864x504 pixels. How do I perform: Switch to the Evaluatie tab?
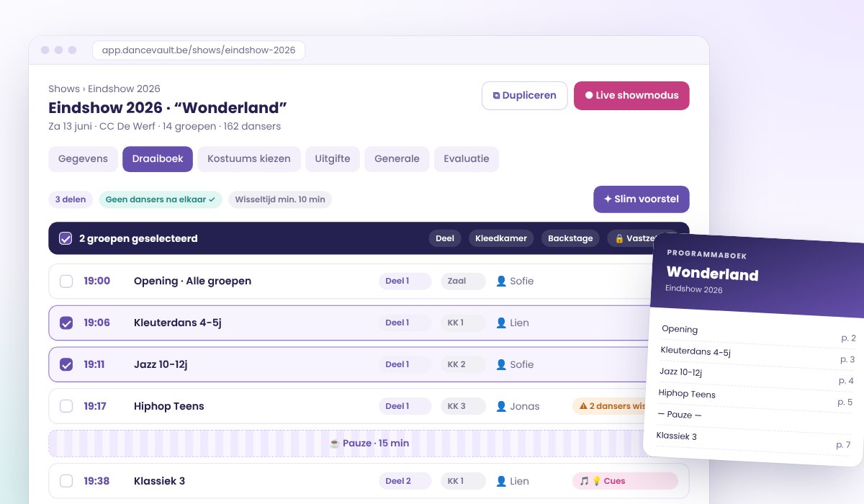(467, 159)
